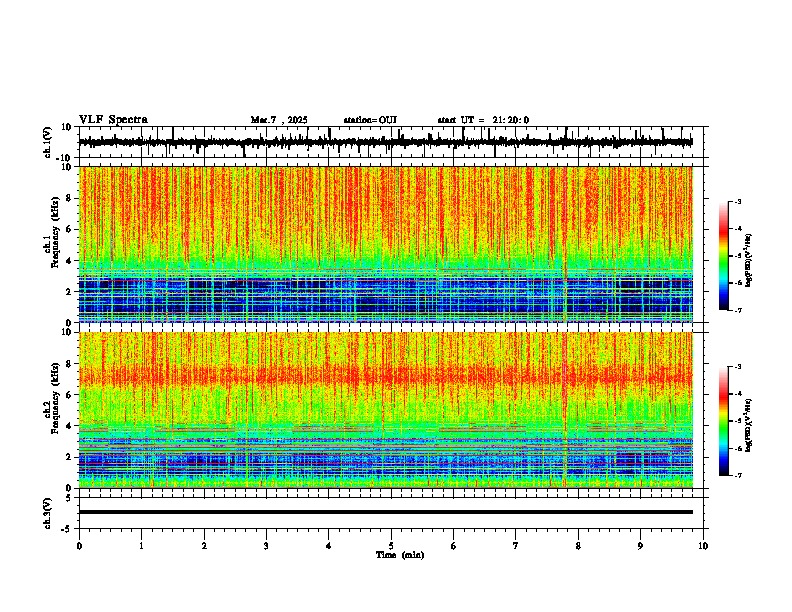Click the time axis tick label "2"

click(x=204, y=546)
